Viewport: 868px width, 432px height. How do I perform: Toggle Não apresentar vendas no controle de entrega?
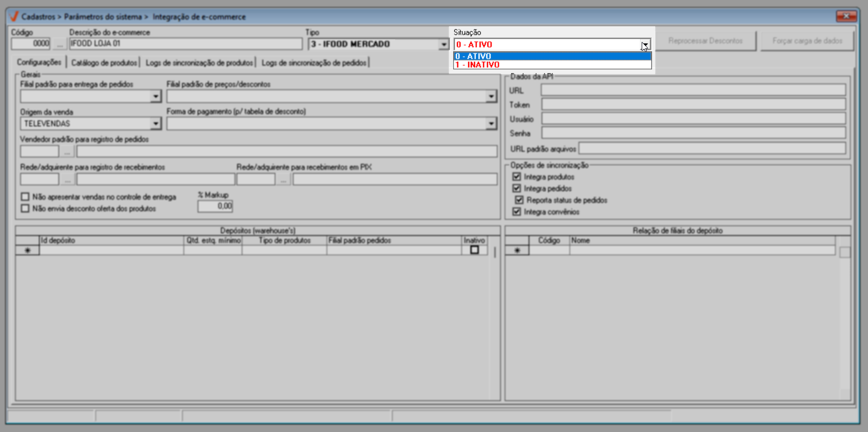point(25,197)
